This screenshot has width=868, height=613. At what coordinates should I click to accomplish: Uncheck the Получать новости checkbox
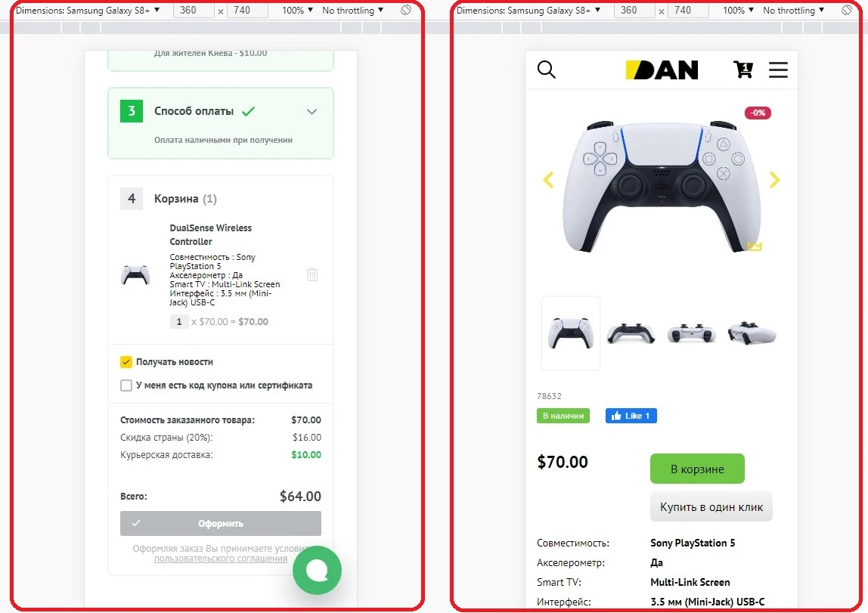[x=126, y=362]
